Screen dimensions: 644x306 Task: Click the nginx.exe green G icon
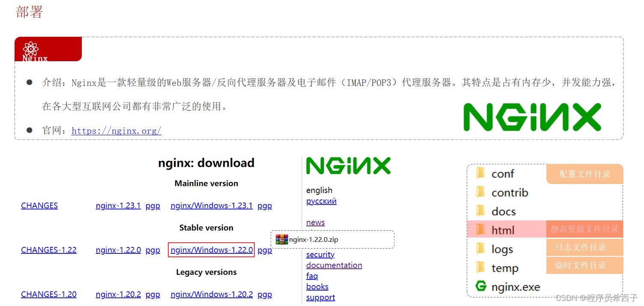coord(481,286)
